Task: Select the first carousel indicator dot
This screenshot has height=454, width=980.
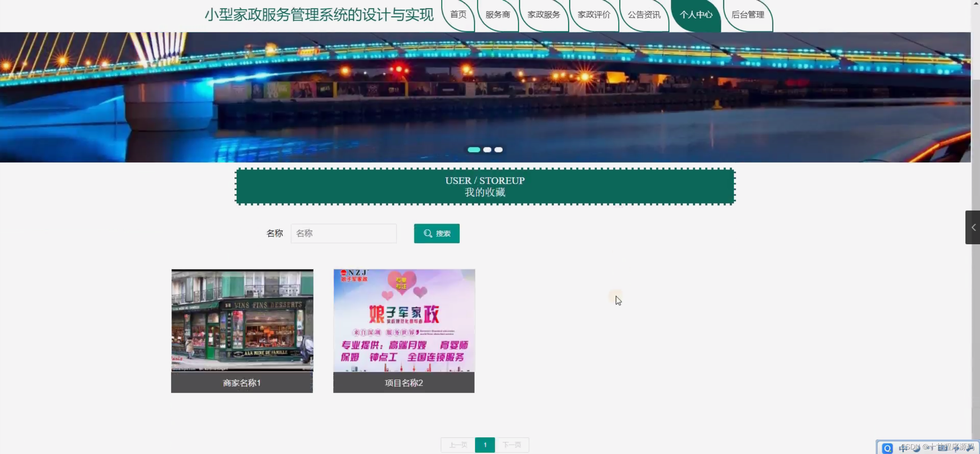Action: [474, 150]
